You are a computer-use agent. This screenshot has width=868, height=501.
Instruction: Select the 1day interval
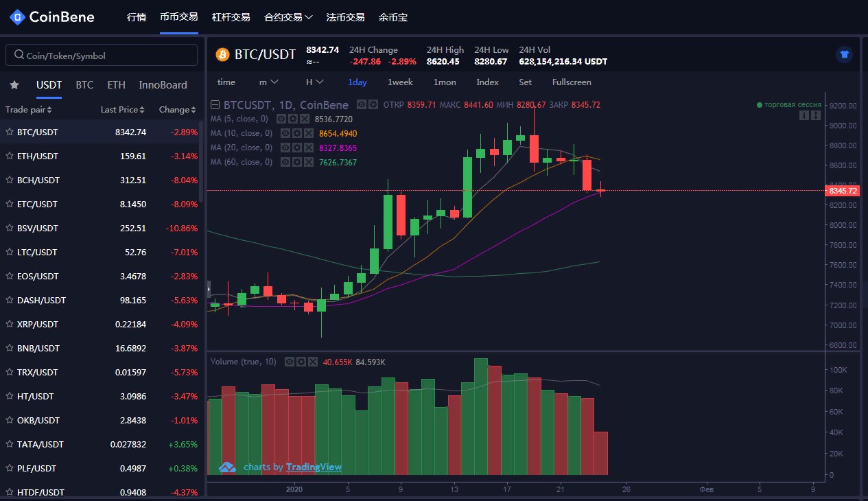point(357,82)
